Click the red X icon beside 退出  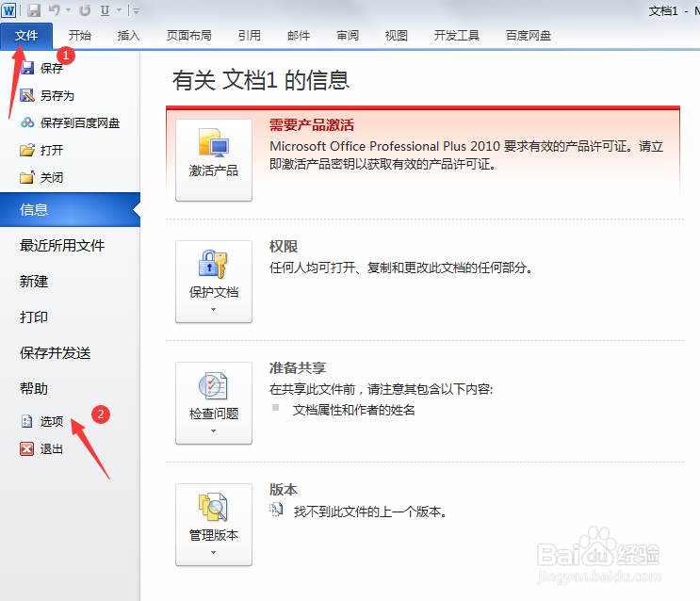click(x=26, y=448)
